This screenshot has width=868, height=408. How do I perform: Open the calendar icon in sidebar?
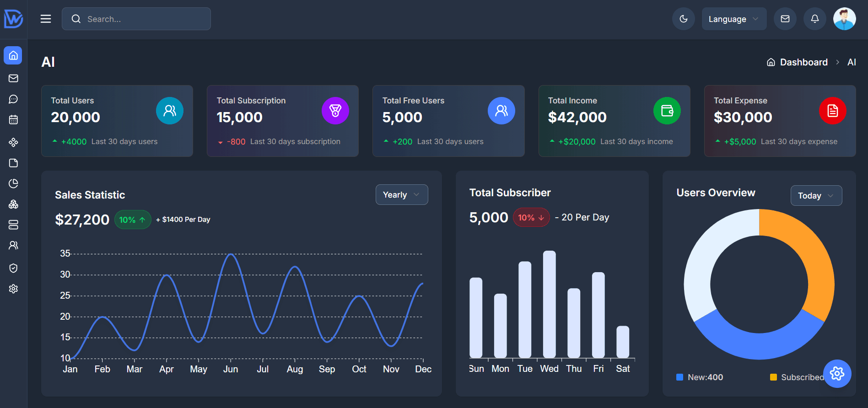click(13, 120)
